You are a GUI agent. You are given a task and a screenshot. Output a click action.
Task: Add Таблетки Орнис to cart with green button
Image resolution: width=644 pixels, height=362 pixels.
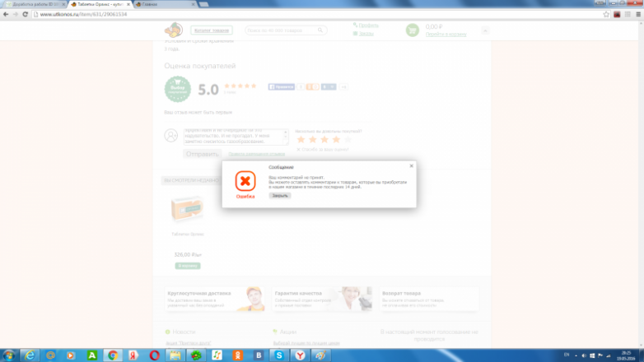click(x=188, y=266)
